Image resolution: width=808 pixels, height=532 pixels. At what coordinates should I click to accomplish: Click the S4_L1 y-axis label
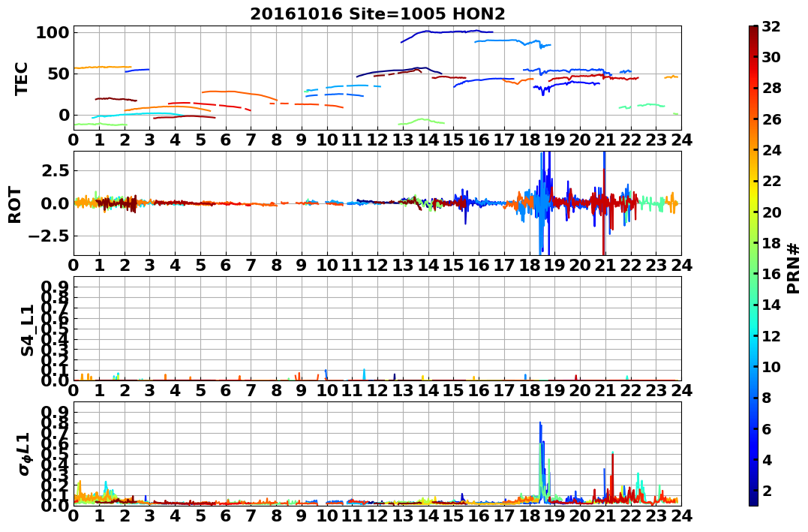pyautogui.click(x=27, y=330)
